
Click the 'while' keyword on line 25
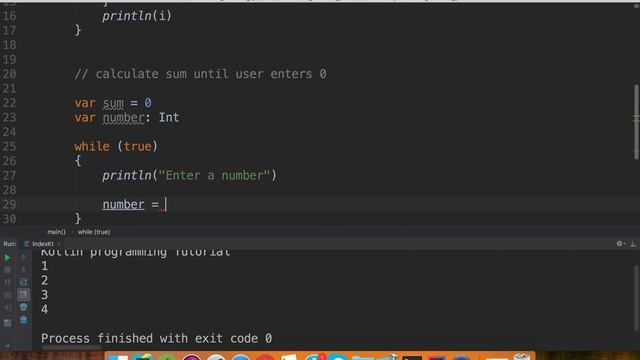pyautogui.click(x=92, y=147)
